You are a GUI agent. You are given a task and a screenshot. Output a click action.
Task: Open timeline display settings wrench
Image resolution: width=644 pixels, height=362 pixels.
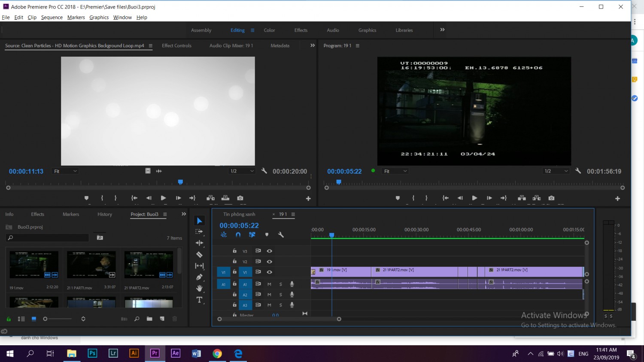pyautogui.click(x=281, y=235)
